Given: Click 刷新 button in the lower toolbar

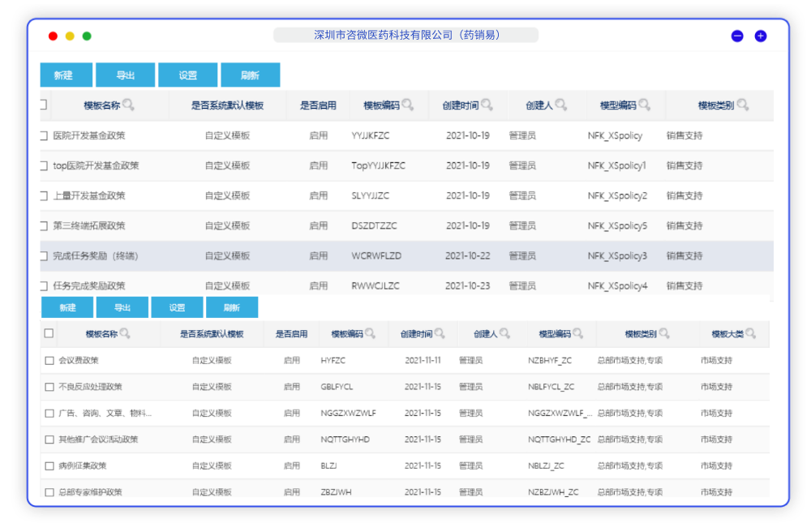Looking at the screenshot, I should click(232, 307).
